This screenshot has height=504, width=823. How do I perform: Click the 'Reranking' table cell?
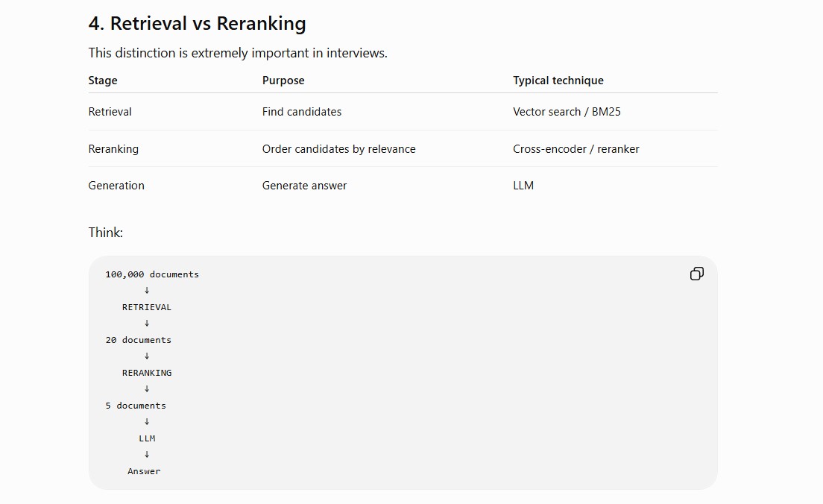113,149
